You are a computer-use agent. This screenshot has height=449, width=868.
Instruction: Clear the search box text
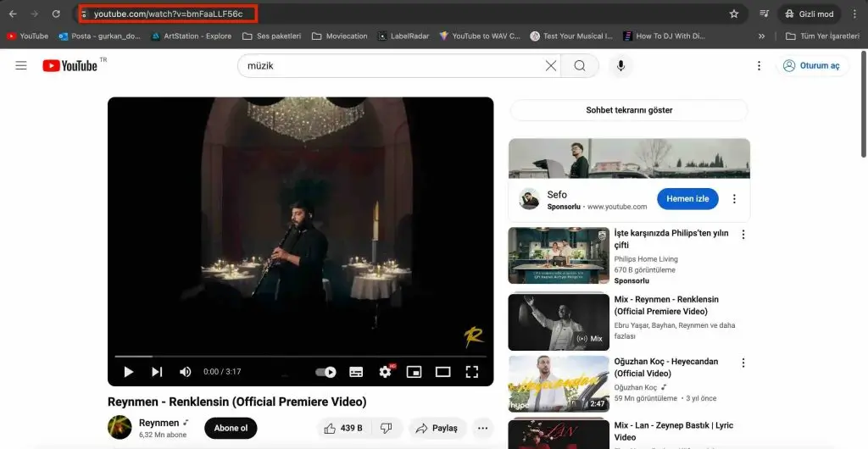click(551, 66)
